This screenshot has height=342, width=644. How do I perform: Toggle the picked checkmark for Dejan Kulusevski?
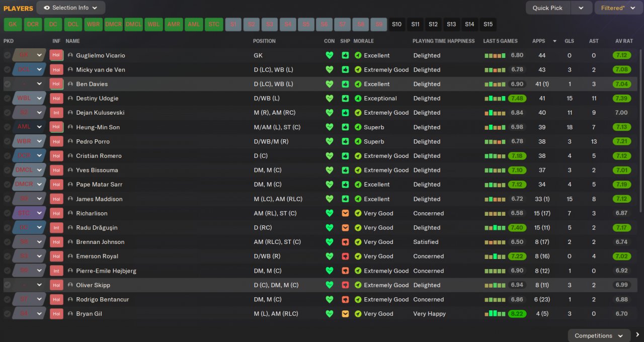(x=7, y=113)
